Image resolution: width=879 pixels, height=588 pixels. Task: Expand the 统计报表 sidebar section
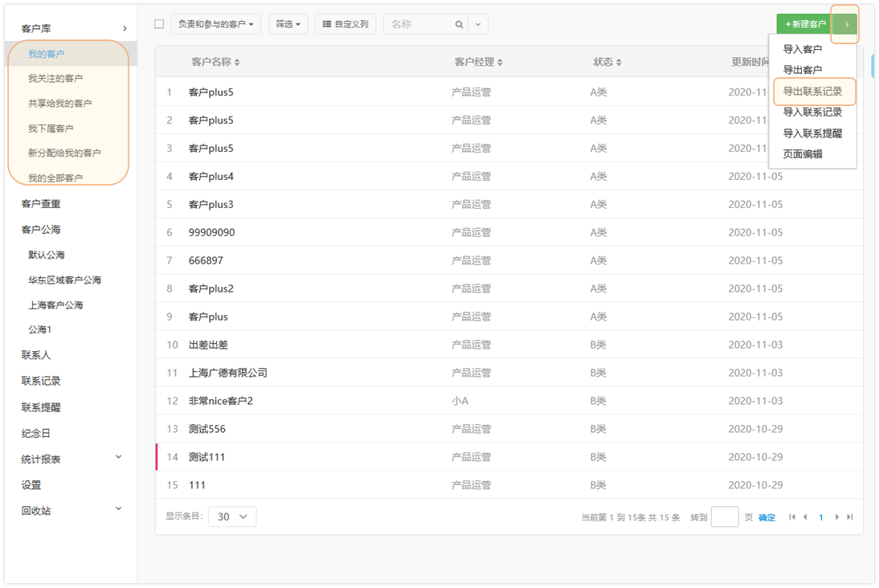click(118, 458)
